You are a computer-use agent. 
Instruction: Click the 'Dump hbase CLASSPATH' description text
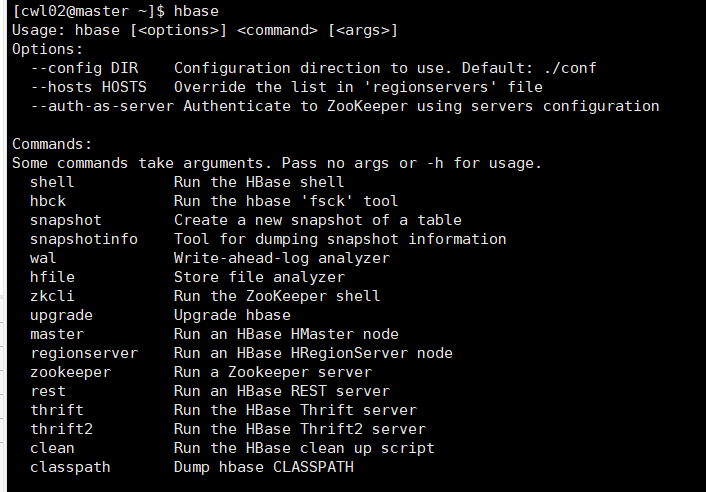(264, 467)
